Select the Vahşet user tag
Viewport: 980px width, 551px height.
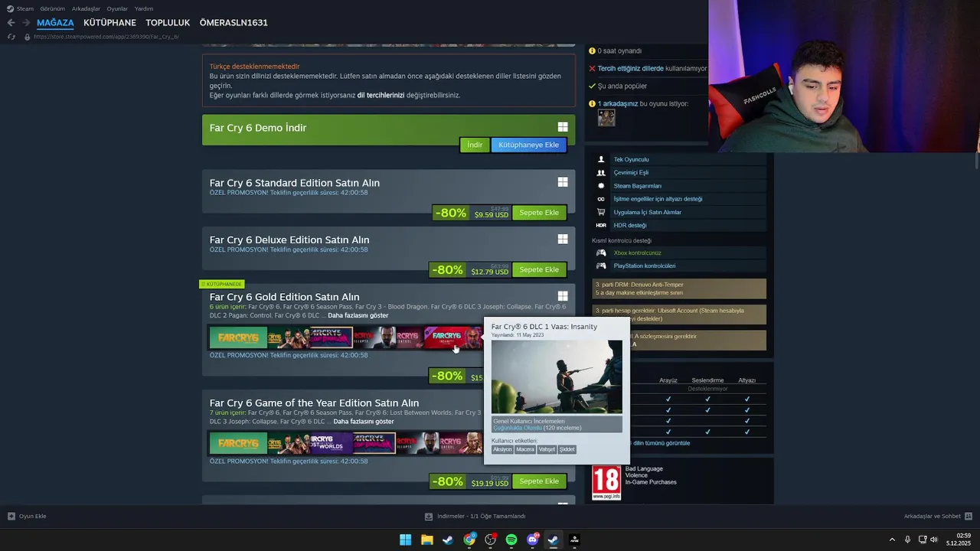click(x=547, y=449)
